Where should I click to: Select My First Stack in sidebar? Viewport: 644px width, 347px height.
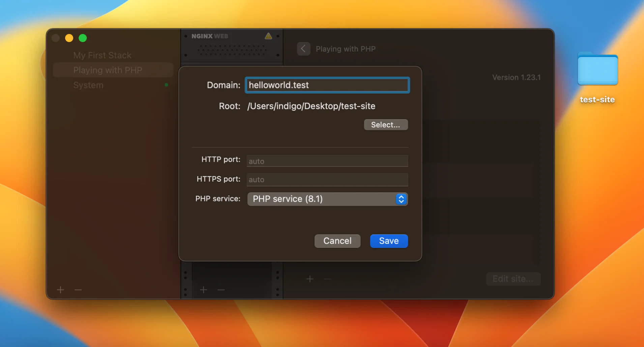point(102,55)
